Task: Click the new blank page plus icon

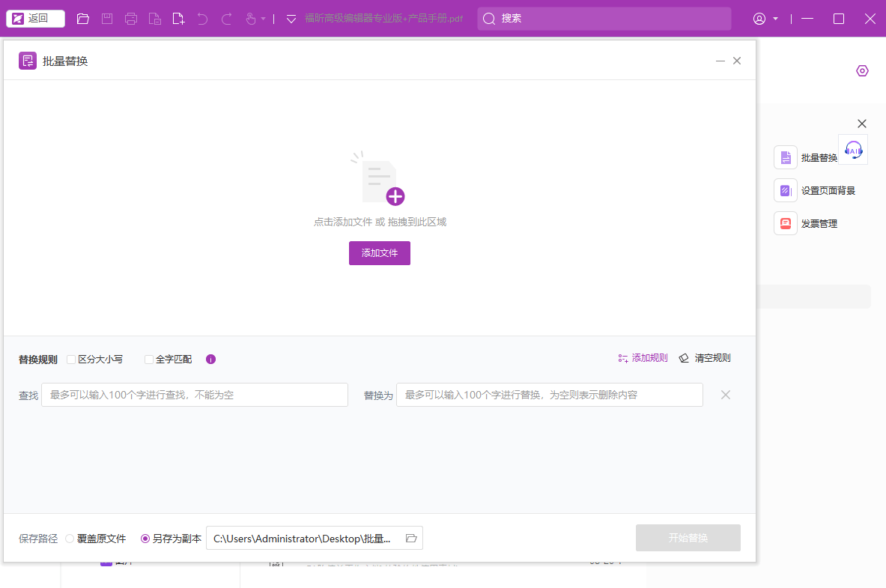Action: 178,19
